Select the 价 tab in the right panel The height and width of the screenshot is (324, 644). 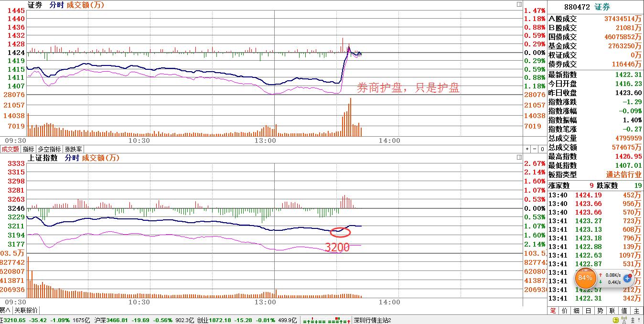pyautogui.click(x=565, y=311)
